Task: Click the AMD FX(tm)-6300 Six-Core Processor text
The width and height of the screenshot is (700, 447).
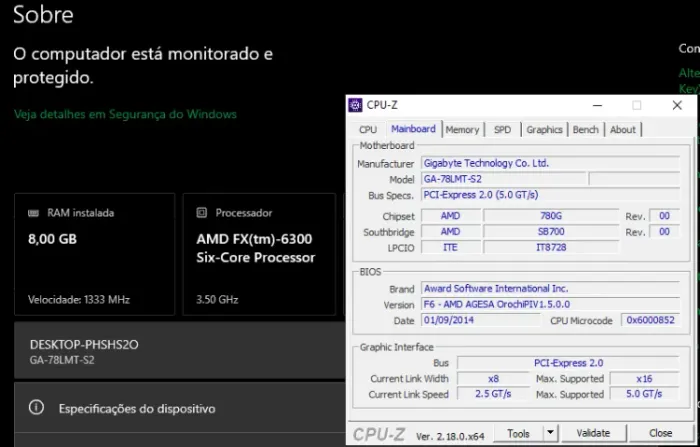Action: (x=256, y=248)
